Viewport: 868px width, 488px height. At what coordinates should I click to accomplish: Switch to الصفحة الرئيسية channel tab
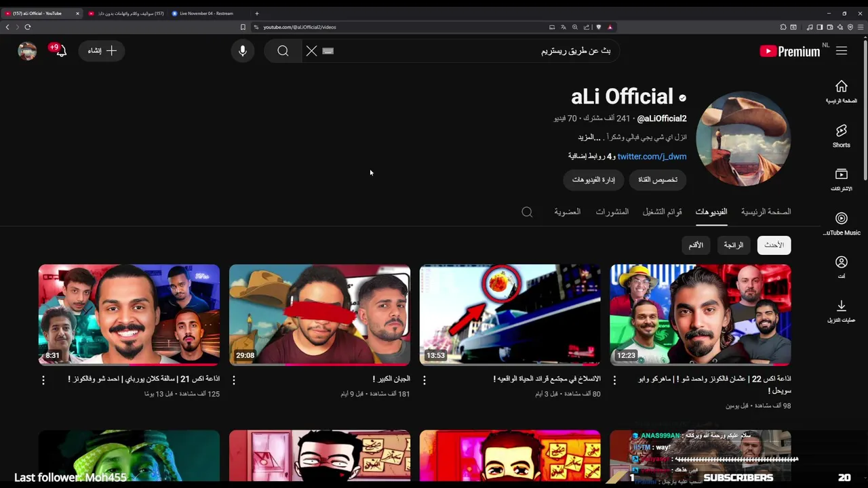point(766,211)
